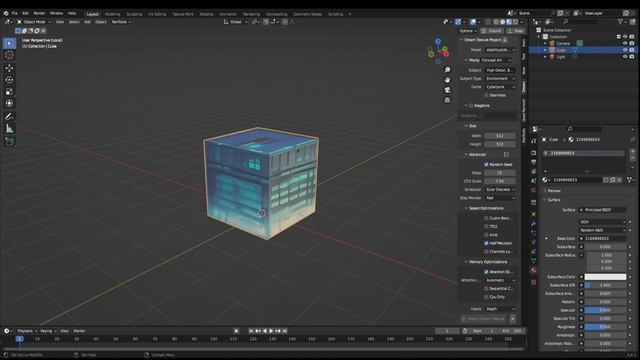Open the Model dropdown
Screen dimensions: 640x360
tap(500, 50)
